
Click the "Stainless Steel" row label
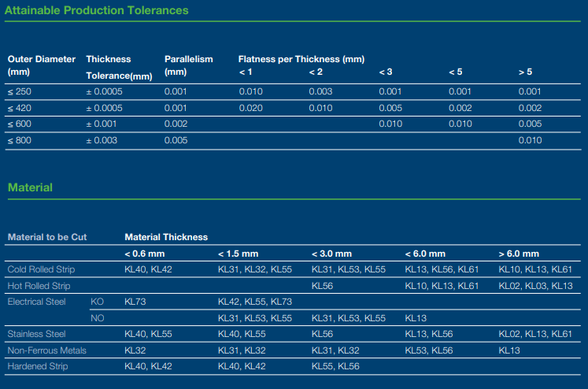(x=37, y=334)
